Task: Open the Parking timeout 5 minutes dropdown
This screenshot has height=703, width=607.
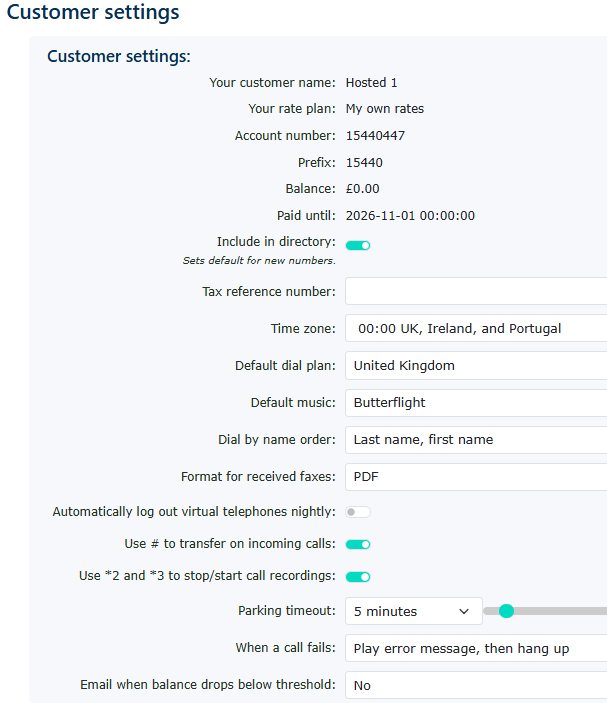Action: (413, 611)
